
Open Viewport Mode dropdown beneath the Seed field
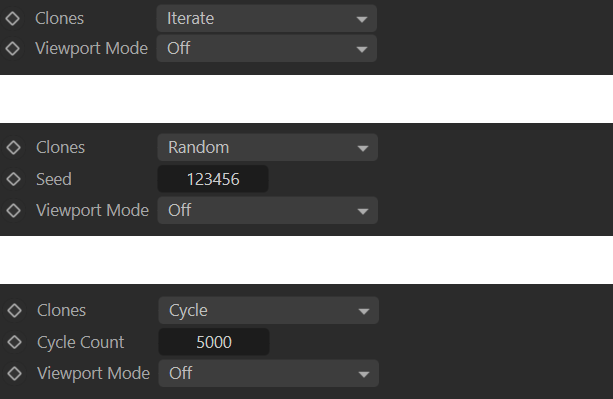tap(267, 210)
